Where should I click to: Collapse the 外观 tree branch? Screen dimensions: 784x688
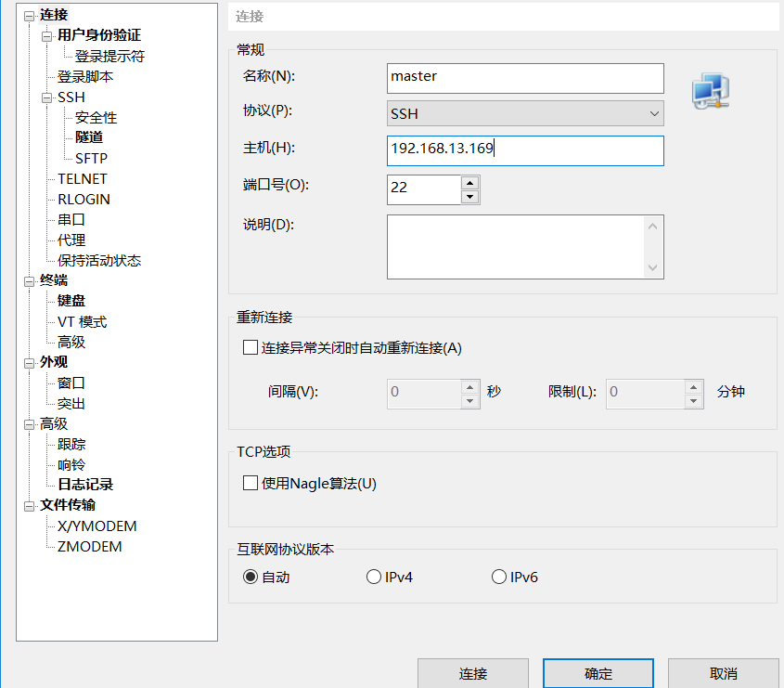coord(27,362)
